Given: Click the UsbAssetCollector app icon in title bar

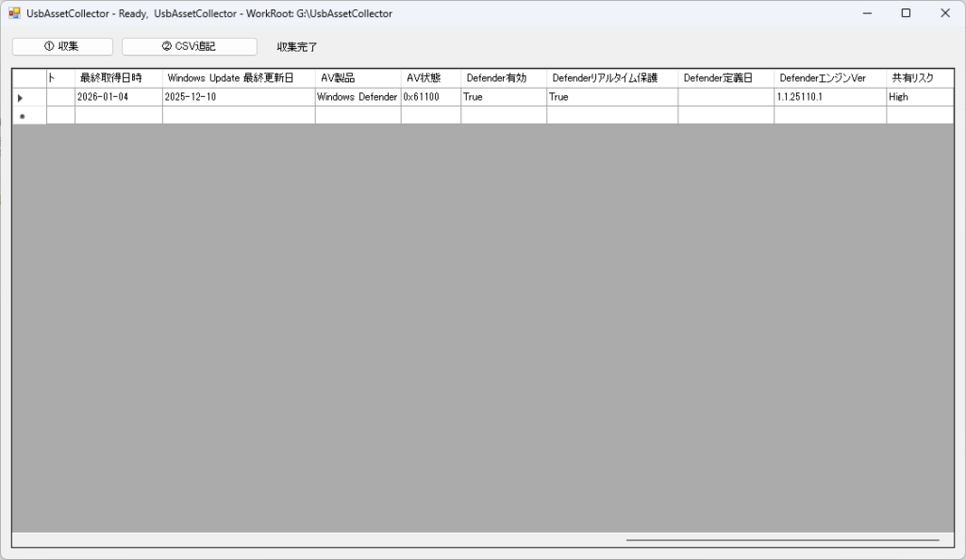Looking at the screenshot, I should (x=14, y=14).
